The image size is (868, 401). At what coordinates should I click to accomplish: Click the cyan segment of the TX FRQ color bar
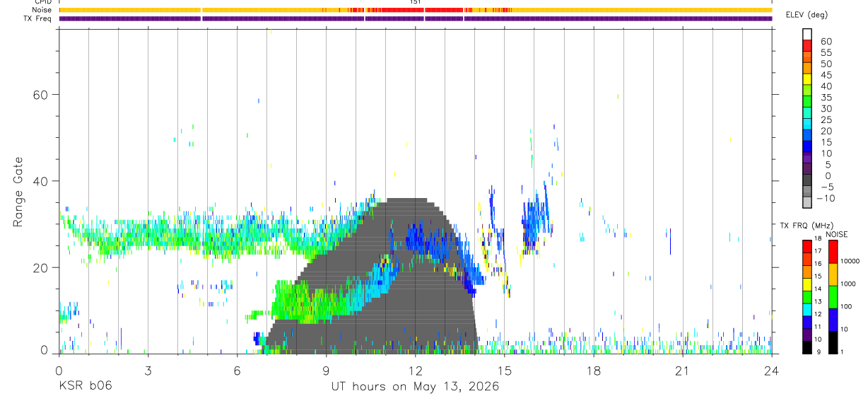(x=807, y=308)
